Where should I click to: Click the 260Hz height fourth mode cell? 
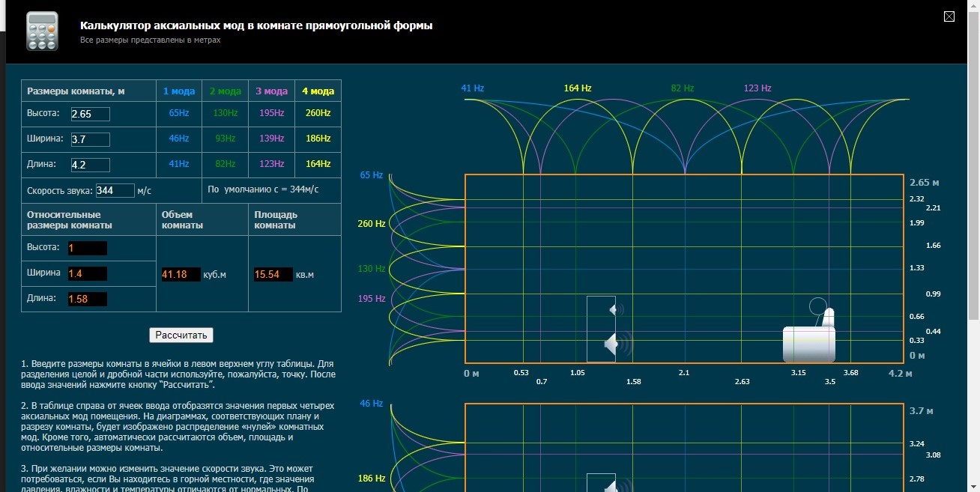click(318, 113)
